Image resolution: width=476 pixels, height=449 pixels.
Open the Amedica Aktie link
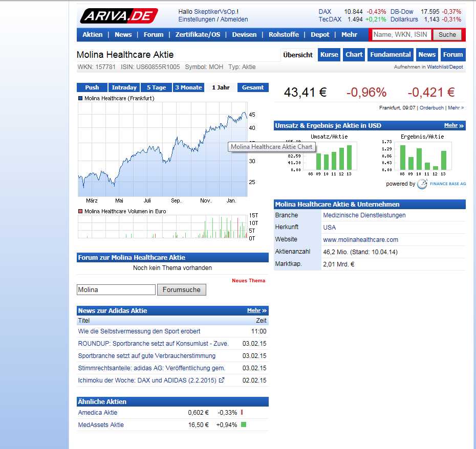(97, 413)
